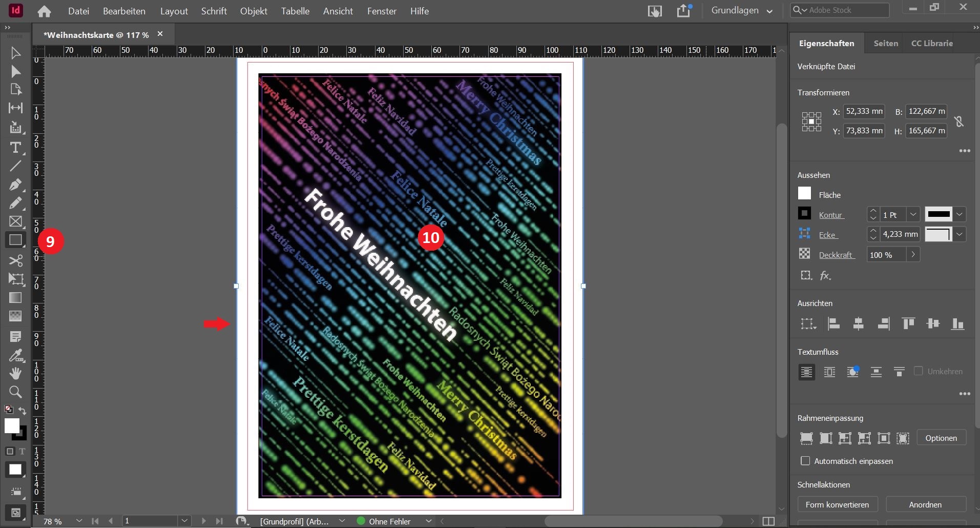Click the fx effects icon
Viewport: 980px width, 528px height.
tap(825, 276)
